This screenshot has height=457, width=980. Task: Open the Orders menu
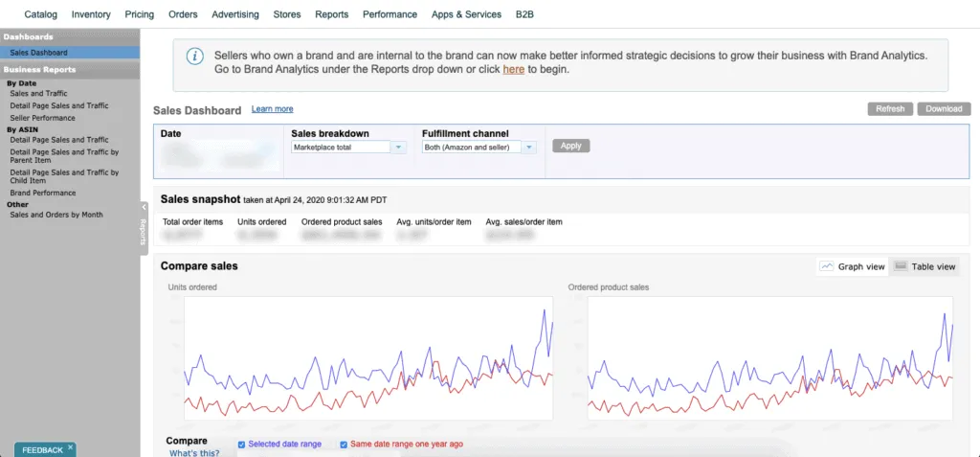183,14
